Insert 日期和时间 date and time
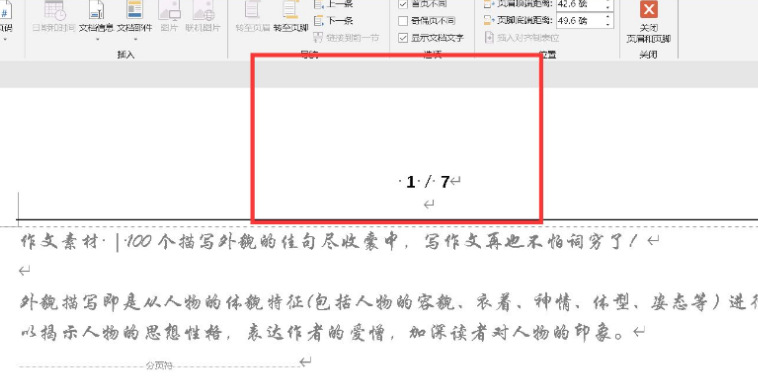Screen dimensions: 758x380 (x=54, y=17)
